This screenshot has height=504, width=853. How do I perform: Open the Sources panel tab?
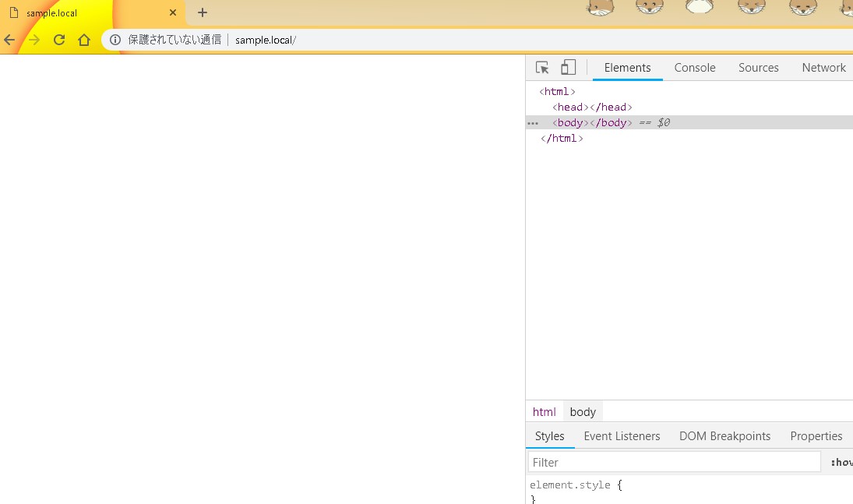pos(758,68)
